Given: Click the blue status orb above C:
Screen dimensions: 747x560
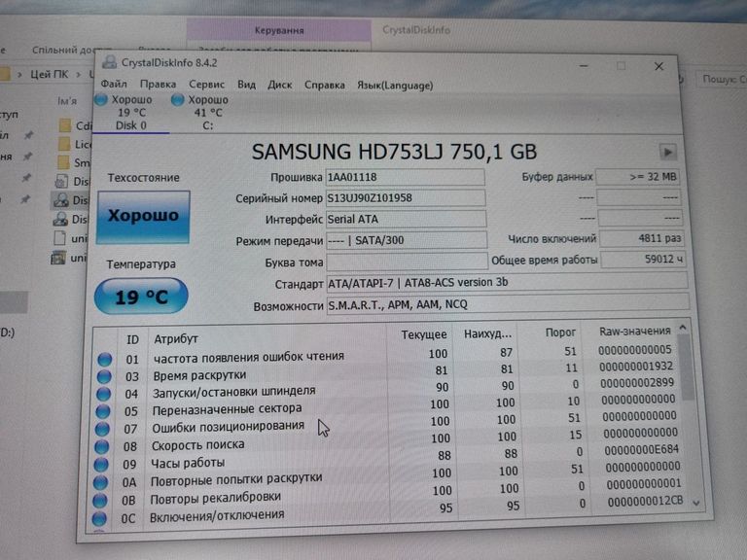Looking at the screenshot, I should click(x=177, y=100).
